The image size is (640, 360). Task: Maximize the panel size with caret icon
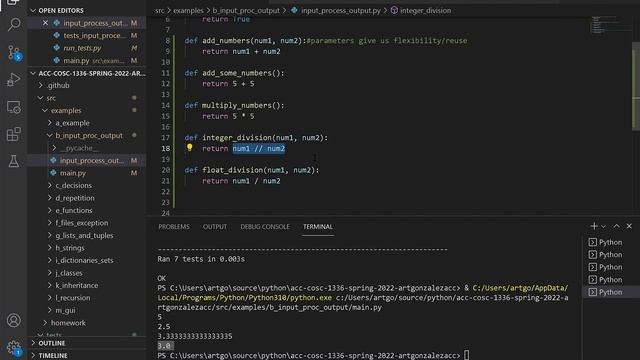pyautogui.click(x=616, y=226)
